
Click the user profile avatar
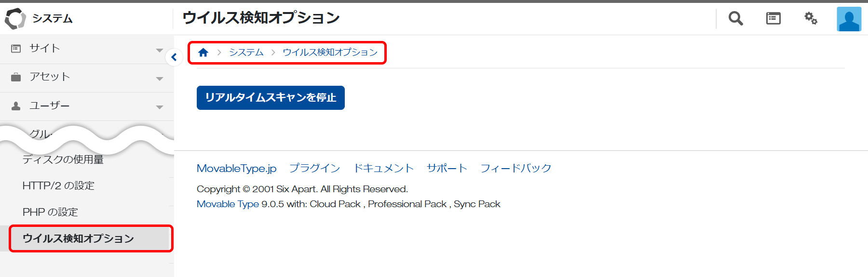pos(849,19)
